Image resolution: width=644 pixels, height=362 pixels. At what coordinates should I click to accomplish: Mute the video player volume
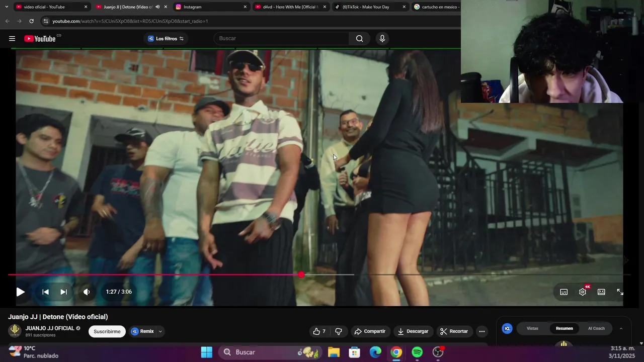pyautogui.click(x=87, y=292)
